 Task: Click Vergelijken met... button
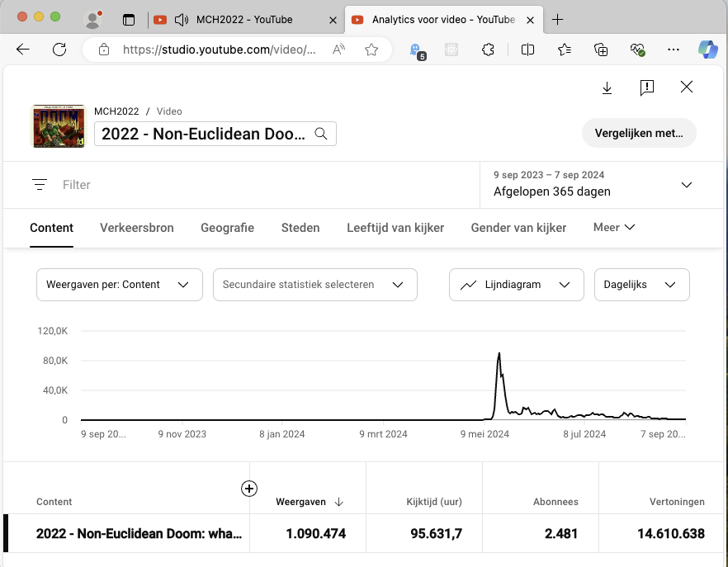click(x=639, y=133)
